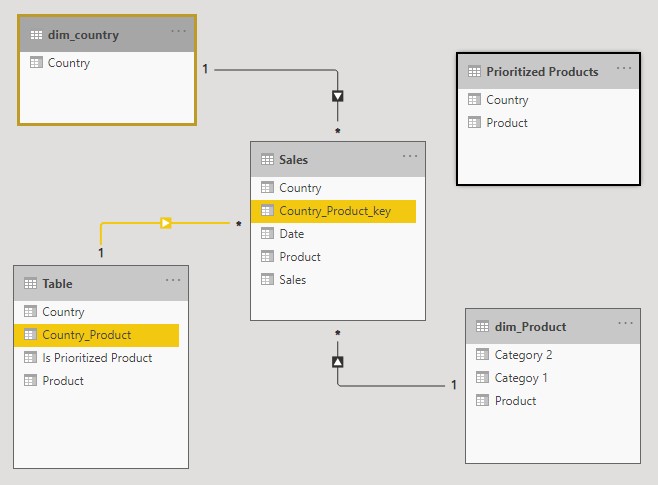Viewport: 658px width, 485px height.
Task: Select yellow filter direction arrow on Table relationship
Action: (x=166, y=223)
